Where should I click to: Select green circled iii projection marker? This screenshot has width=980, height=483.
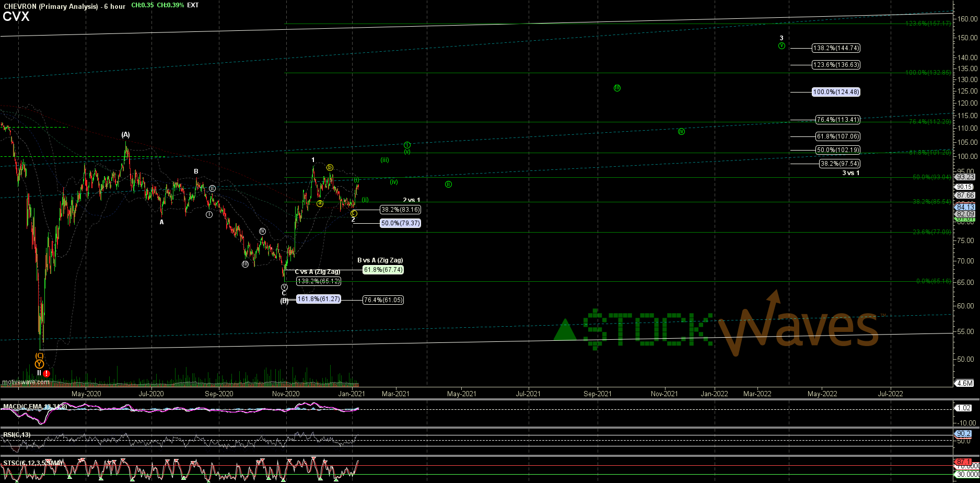(617, 88)
